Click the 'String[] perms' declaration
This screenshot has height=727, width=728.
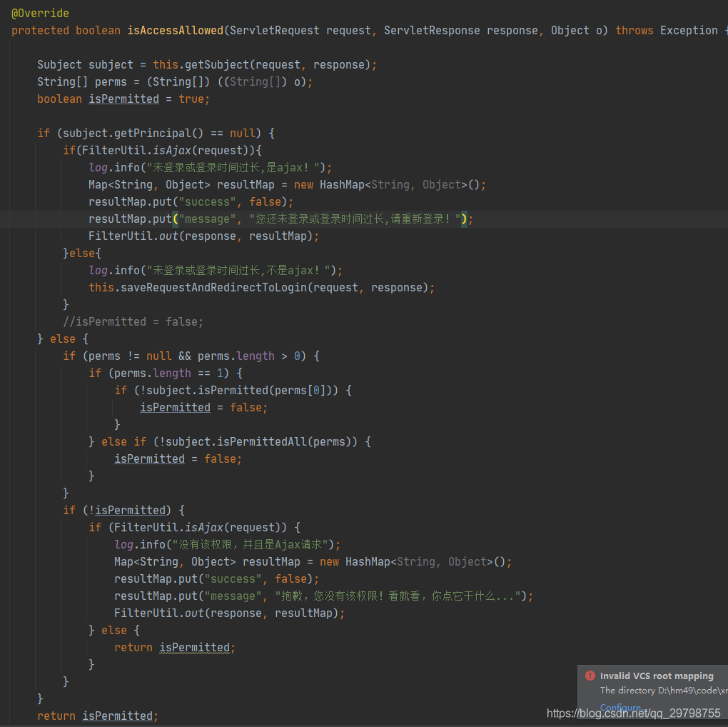tap(81, 82)
